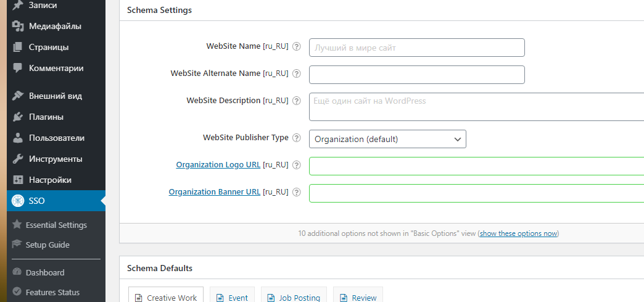Click the Пользователи user icon
This screenshot has width=644, height=302.
(x=18, y=138)
